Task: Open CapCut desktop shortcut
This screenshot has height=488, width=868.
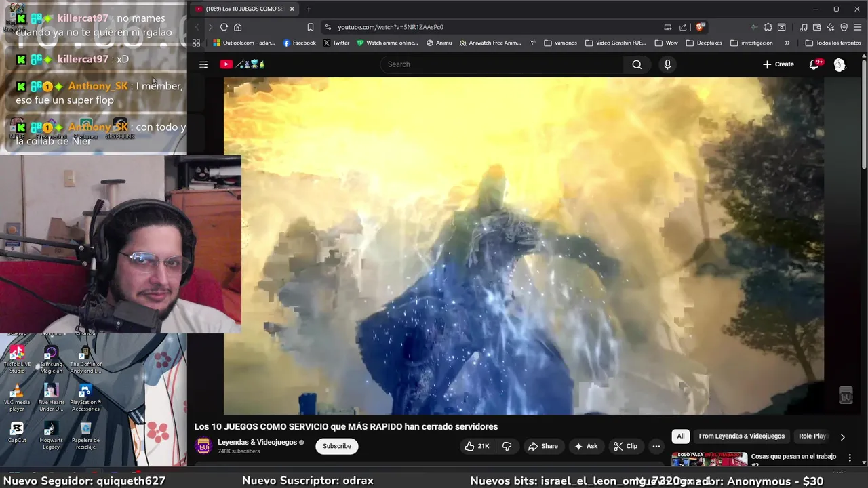Action: click(x=17, y=432)
